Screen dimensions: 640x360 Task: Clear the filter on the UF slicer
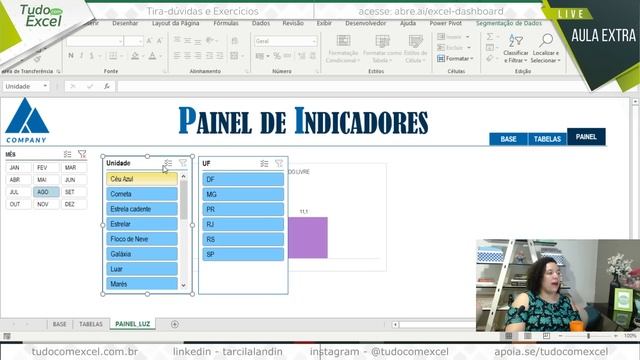[x=279, y=164]
